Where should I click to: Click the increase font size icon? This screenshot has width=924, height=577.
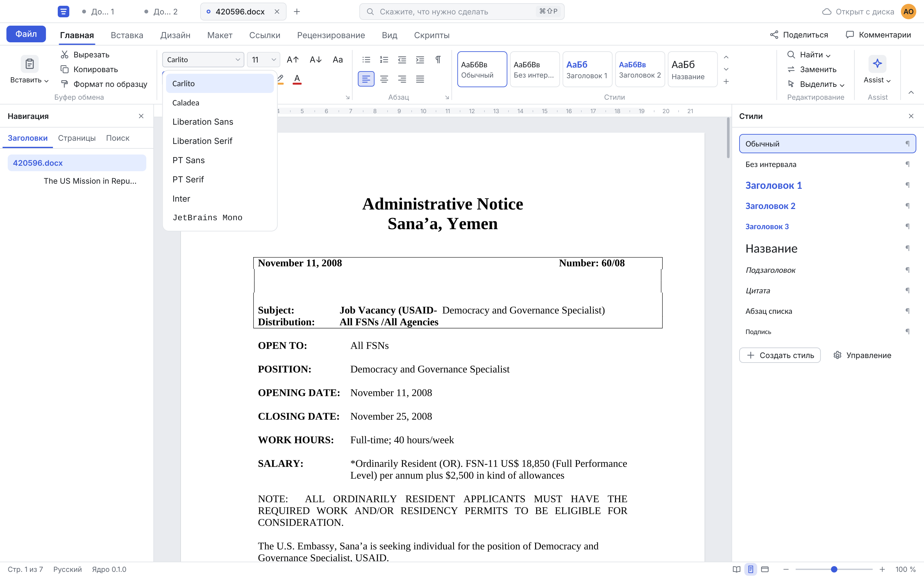[293, 60]
